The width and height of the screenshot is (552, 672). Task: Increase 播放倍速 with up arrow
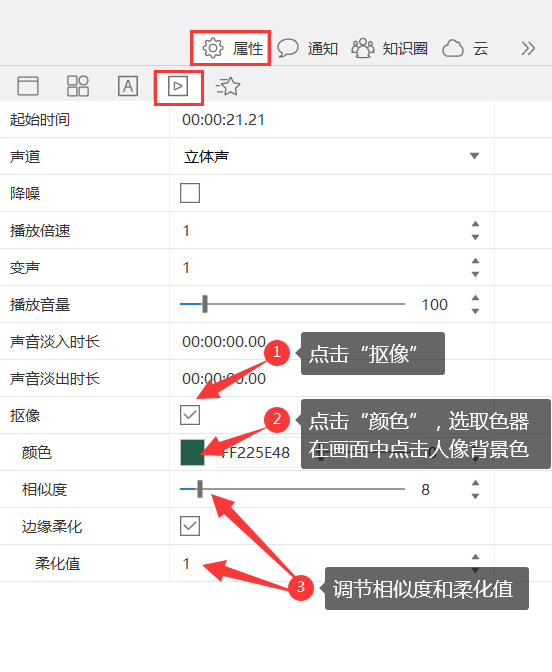click(x=475, y=224)
